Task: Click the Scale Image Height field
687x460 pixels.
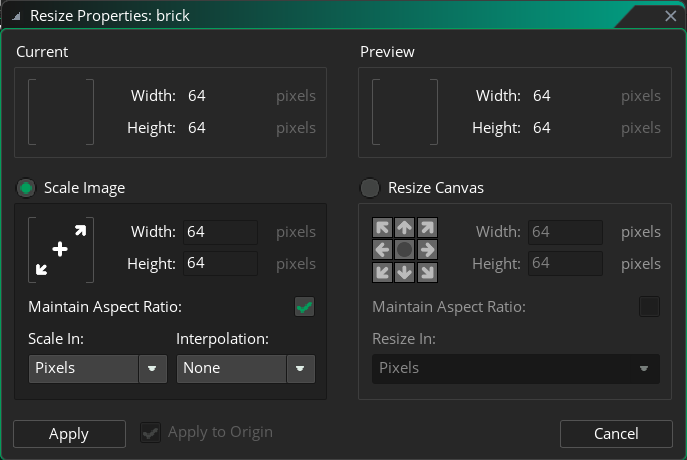Action: (220, 264)
